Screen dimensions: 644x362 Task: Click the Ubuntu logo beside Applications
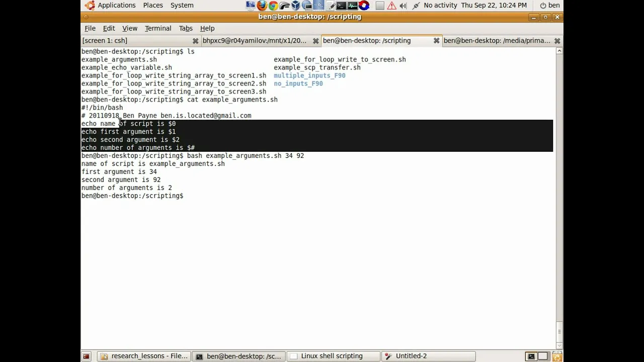(90, 6)
